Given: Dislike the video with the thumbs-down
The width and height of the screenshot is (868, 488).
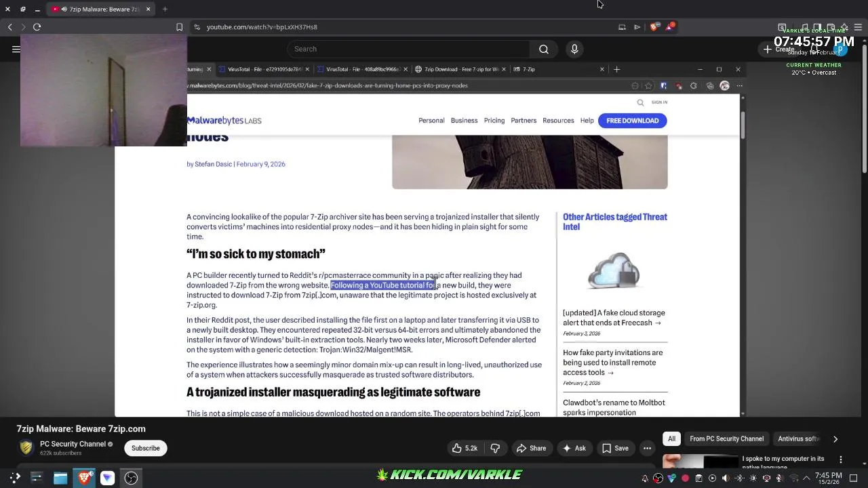Looking at the screenshot, I should (x=495, y=448).
